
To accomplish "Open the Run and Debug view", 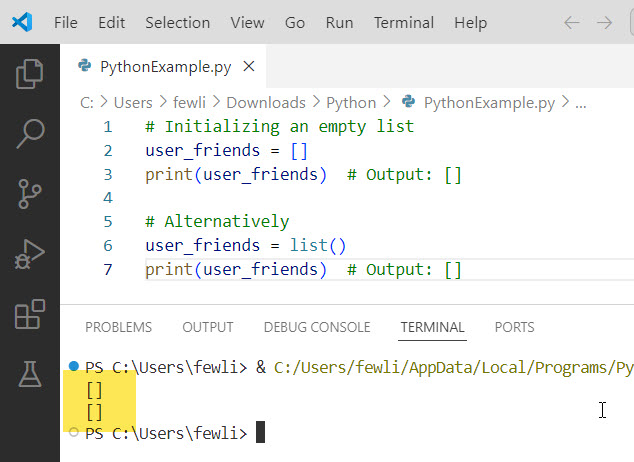I will point(30,254).
